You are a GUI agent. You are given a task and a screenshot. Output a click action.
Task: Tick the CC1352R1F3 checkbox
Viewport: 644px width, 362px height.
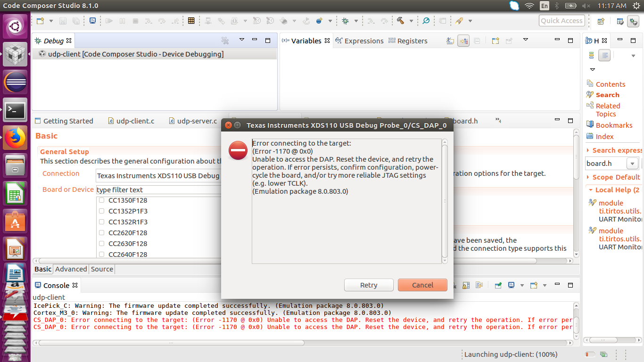click(101, 222)
